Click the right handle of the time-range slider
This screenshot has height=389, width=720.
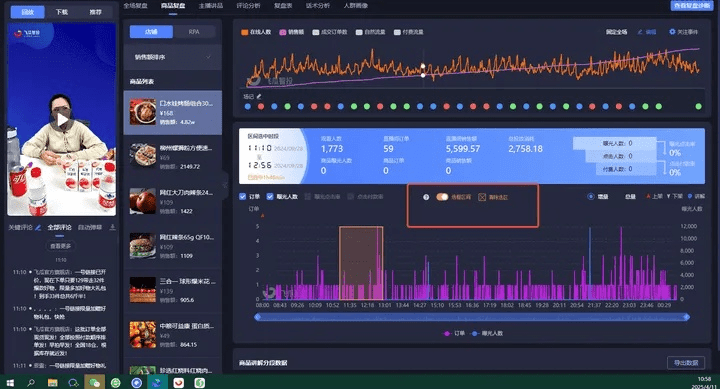[x=686, y=317]
